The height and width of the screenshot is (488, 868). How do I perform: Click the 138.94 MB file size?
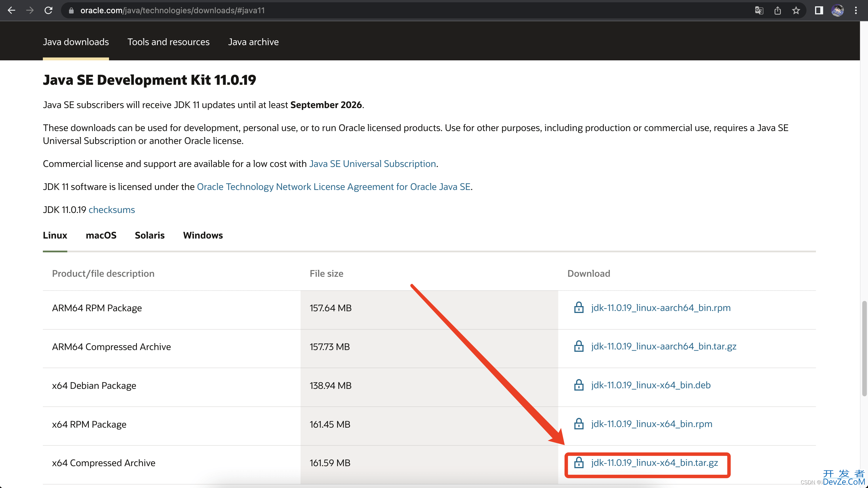tap(330, 385)
